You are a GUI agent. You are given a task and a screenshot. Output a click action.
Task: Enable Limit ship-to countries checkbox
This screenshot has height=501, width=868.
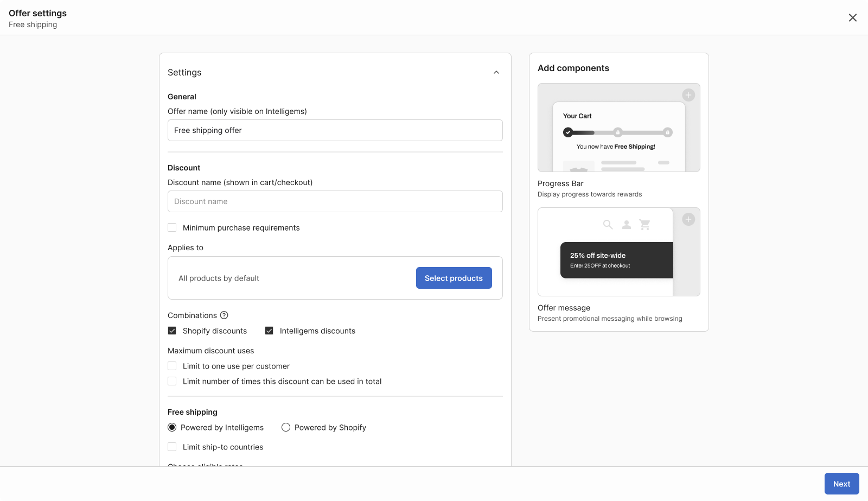[172, 447]
